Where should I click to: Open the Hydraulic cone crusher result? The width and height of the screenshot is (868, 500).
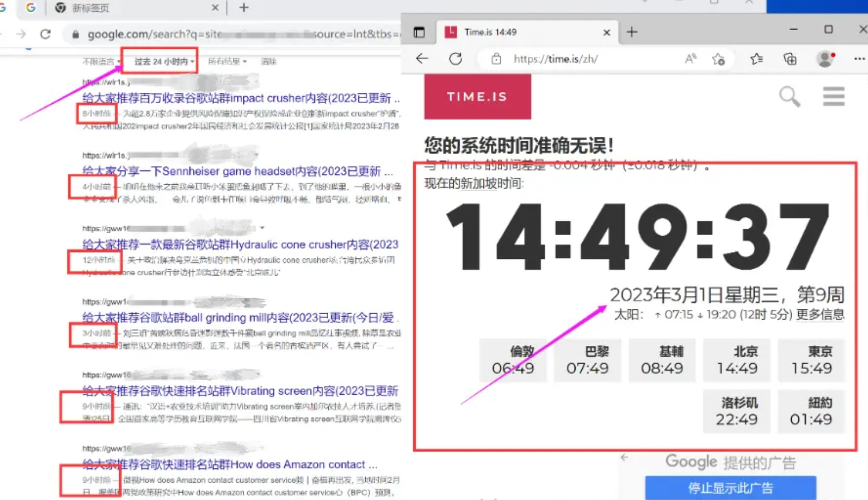click(240, 245)
